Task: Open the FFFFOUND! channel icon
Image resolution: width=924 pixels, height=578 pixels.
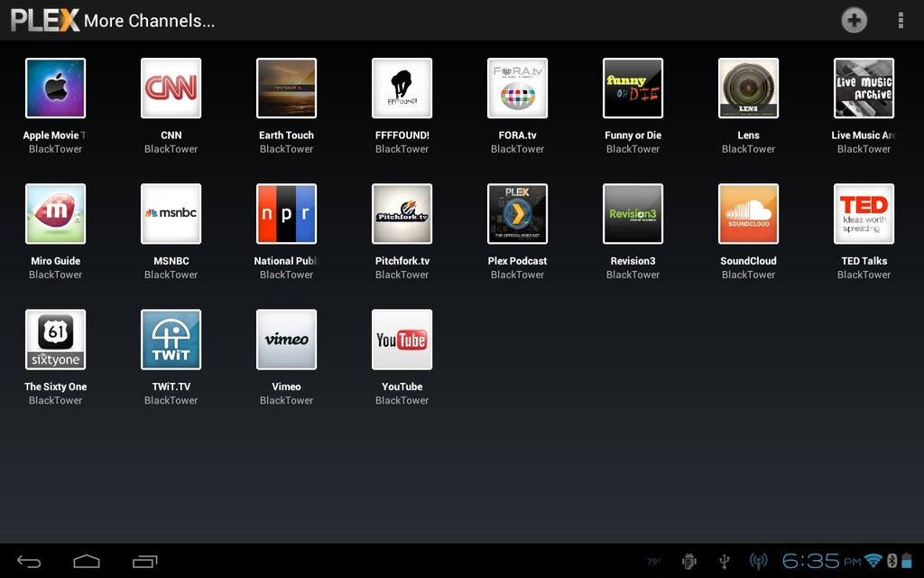Action: 402,88
